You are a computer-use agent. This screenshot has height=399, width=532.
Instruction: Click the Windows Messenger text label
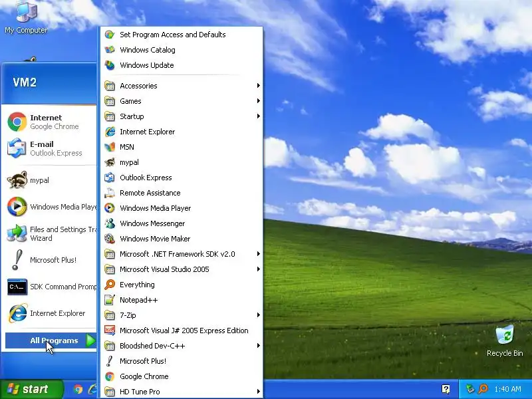[x=152, y=223]
